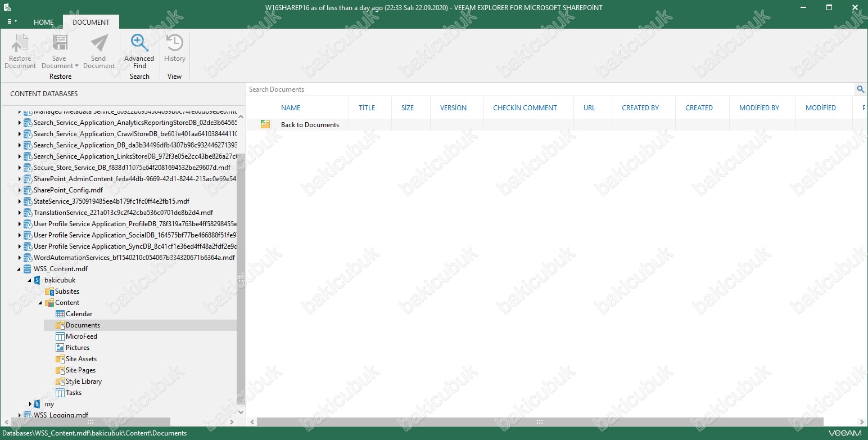Click the bakicubuk site icon
Screen dimensions: 868x440
pos(38,280)
